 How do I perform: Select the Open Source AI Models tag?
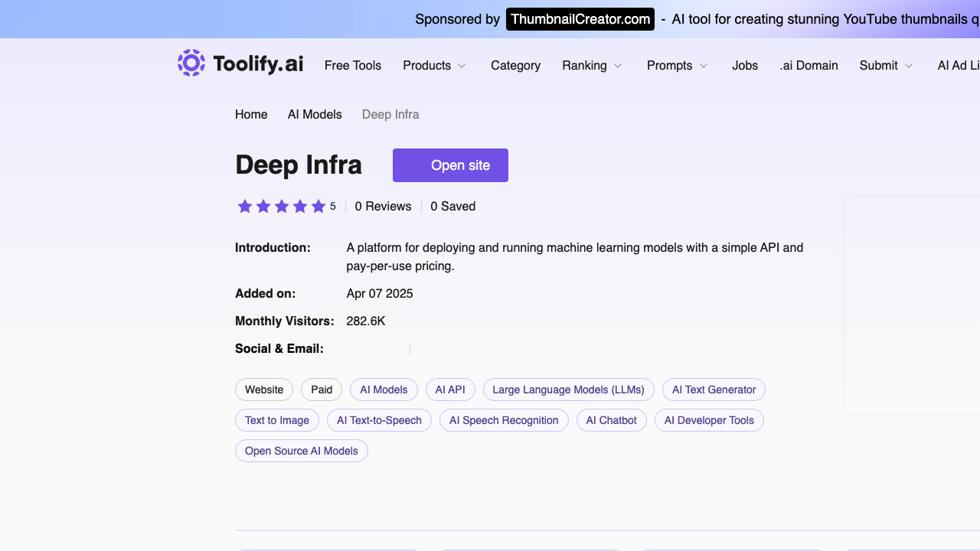[302, 451]
